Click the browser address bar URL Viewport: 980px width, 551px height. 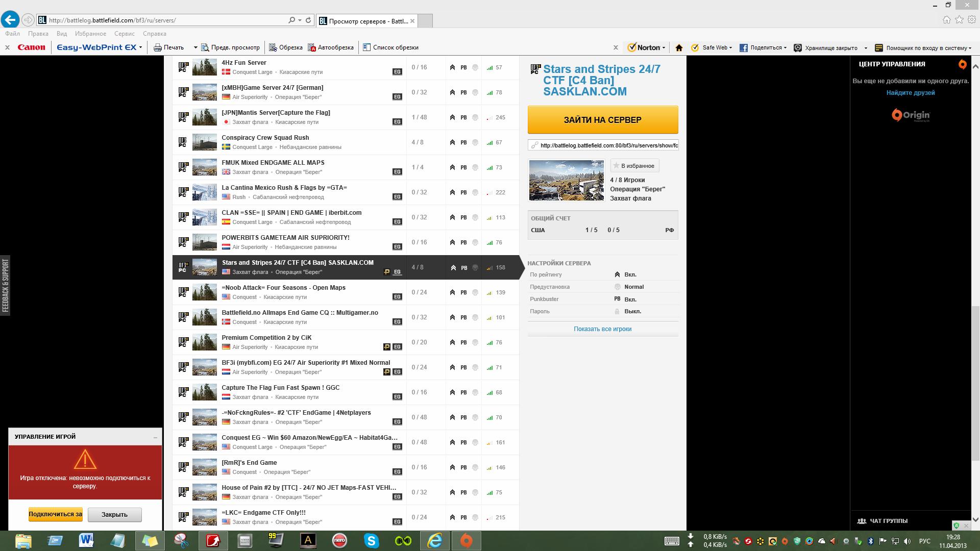coord(112,20)
